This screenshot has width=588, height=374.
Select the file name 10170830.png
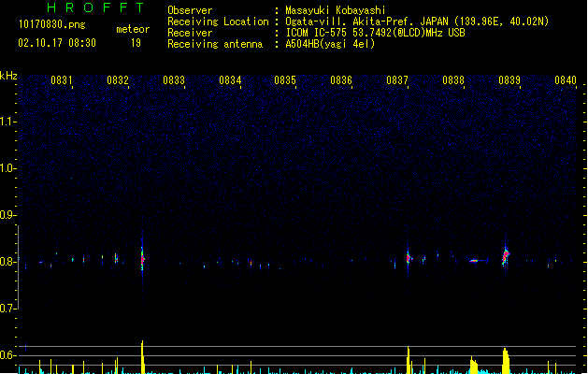pos(52,24)
